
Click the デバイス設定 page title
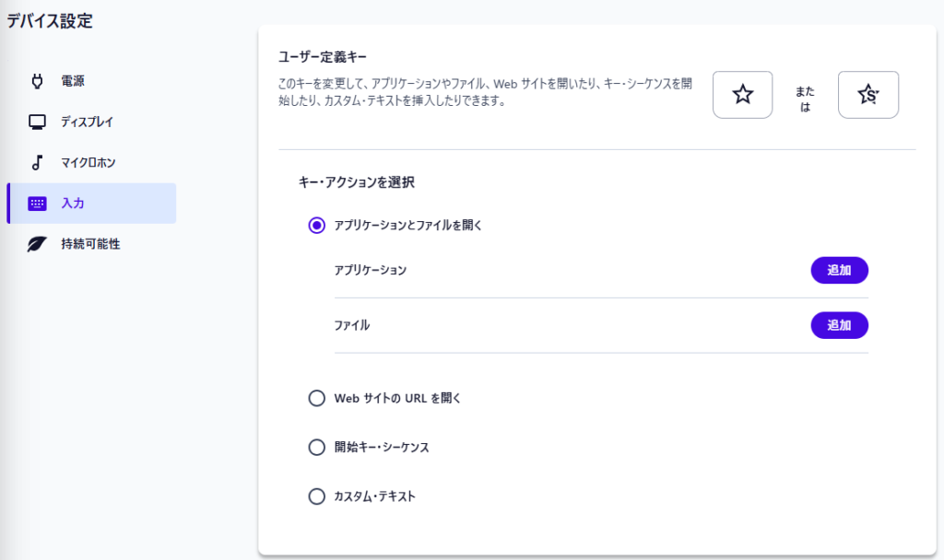50,21
